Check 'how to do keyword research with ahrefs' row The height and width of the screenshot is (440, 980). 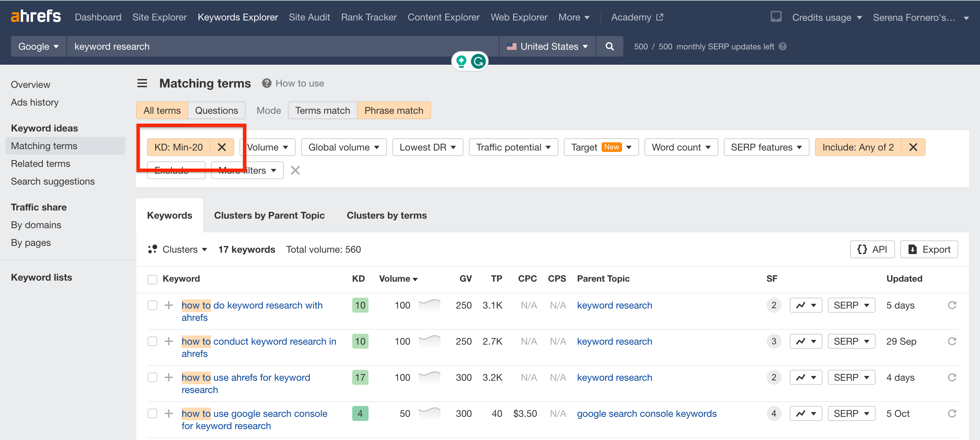(152, 305)
